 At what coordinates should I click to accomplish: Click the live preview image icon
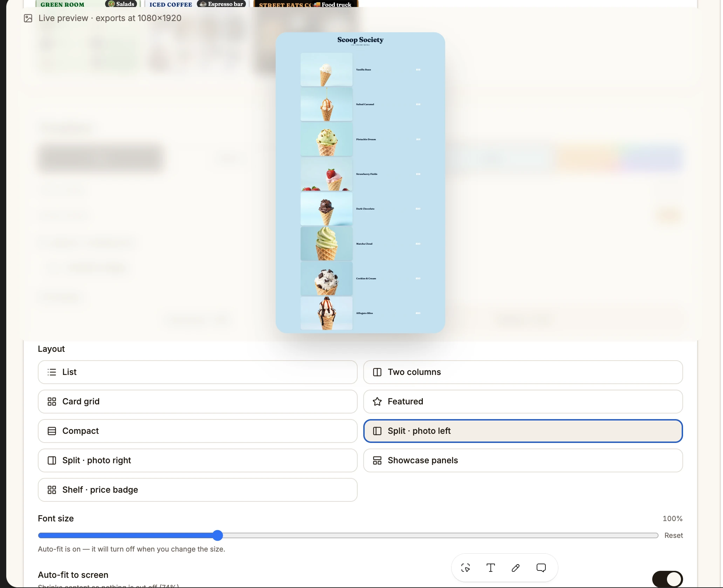tap(28, 18)
